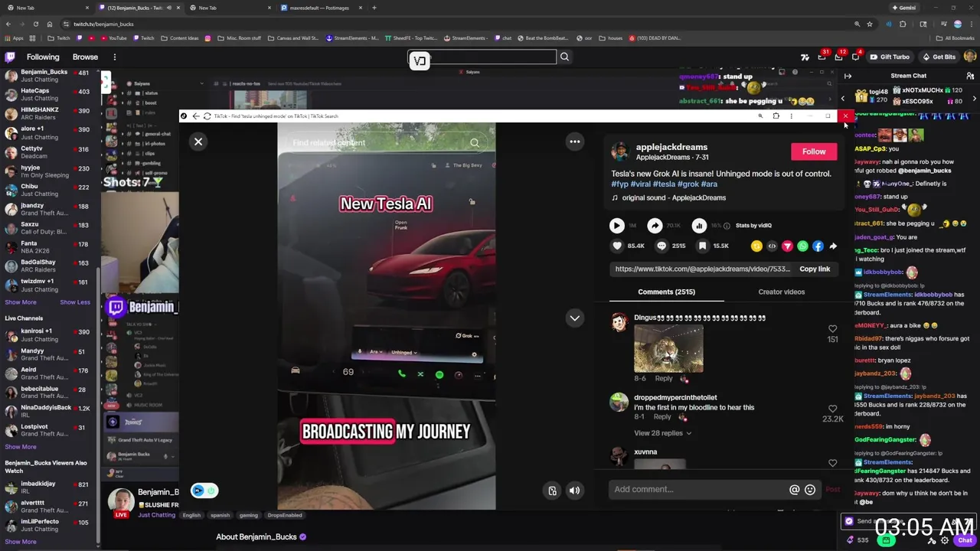Screen dimensions: 980x551
Task: Like droppedmyperc comment with 23.2K likes
Action: 832,409
